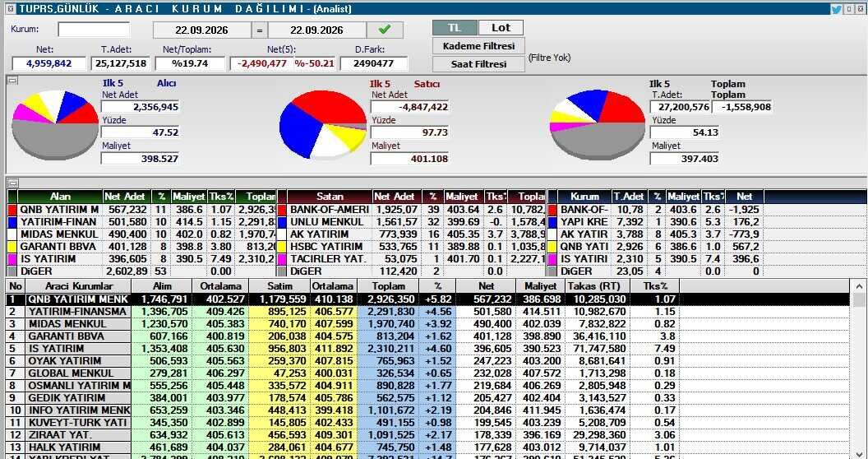The height and width of the screenshot is (459, 868).
Task: Select the KUVEYT-TURK YATI row
Action: (x=429, y=423)
